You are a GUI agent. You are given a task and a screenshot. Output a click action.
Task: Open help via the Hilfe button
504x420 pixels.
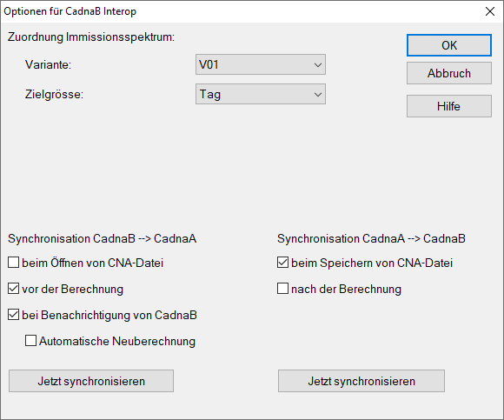point(449,106)
